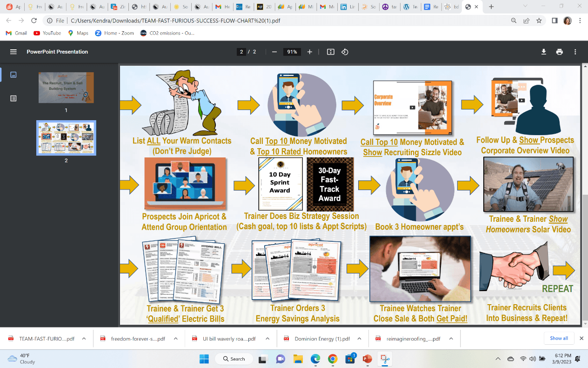Rotate the PDF counterclockwise
588x368 pixels.
[345, 52]
